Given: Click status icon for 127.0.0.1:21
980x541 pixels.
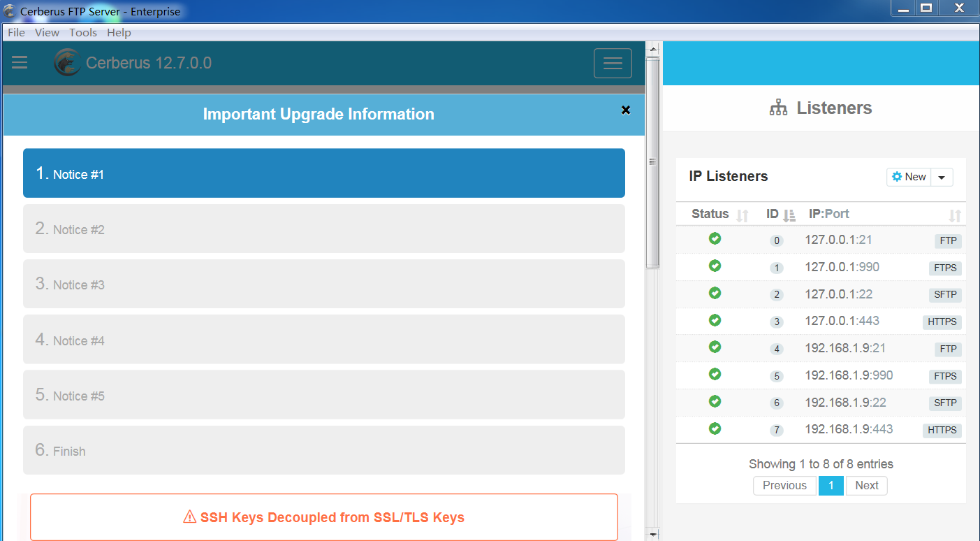Looking at the screenshot, I should tap(715, 239).
